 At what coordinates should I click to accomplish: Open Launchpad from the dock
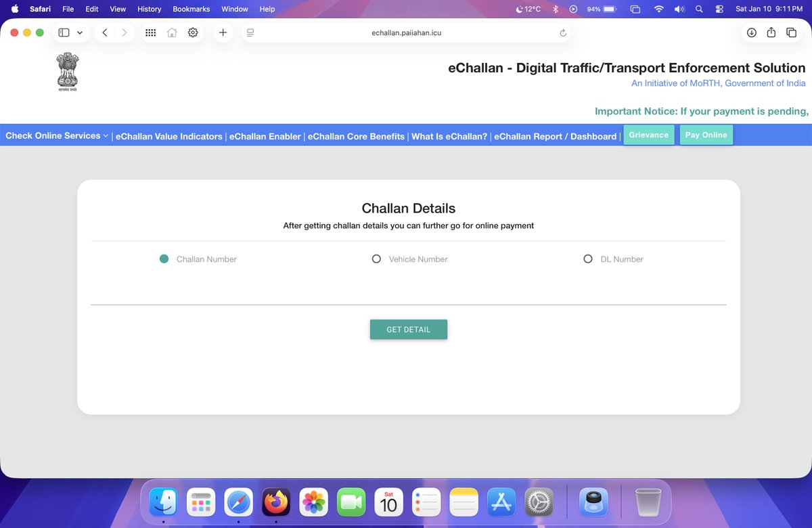(201, 502)
